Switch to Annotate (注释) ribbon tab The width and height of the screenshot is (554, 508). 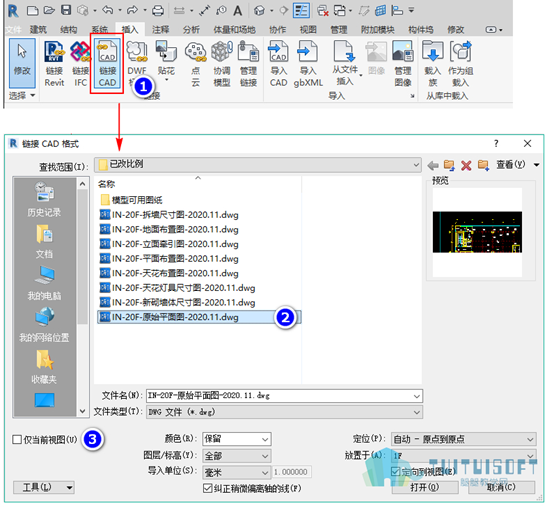point(161,30)
